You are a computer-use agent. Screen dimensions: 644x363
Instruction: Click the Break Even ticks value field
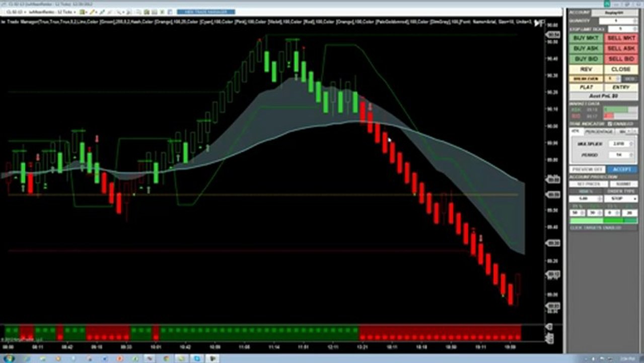point(610,79)
